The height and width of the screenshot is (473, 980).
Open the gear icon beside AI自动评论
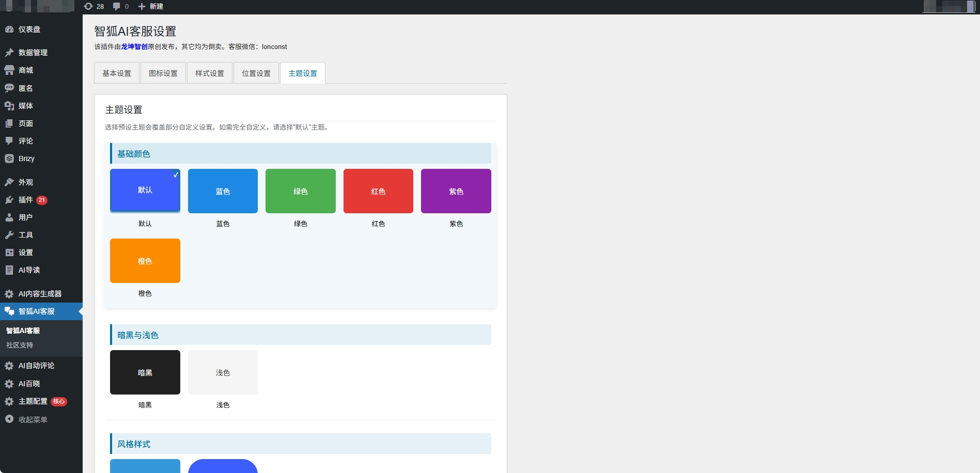[9, 366]
